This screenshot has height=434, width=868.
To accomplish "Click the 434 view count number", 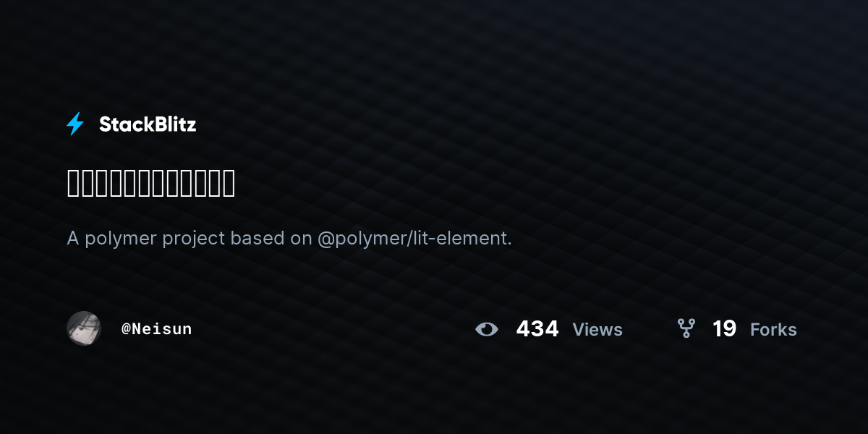I will (x=537, y=329).
